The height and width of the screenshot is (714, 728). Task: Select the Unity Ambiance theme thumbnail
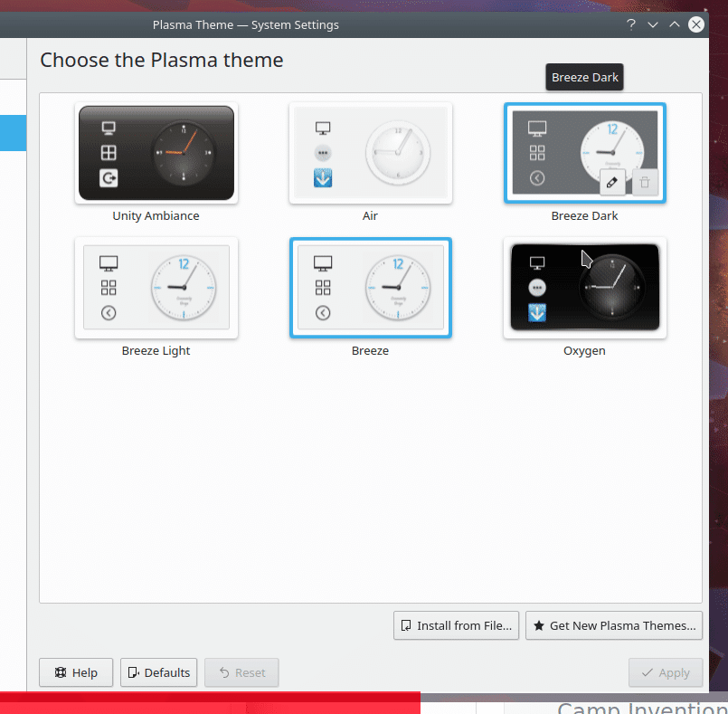tap(156, 153)
